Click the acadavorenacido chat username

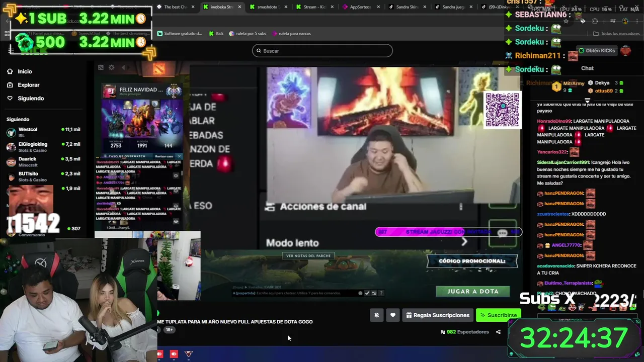(x=556, y=266)
